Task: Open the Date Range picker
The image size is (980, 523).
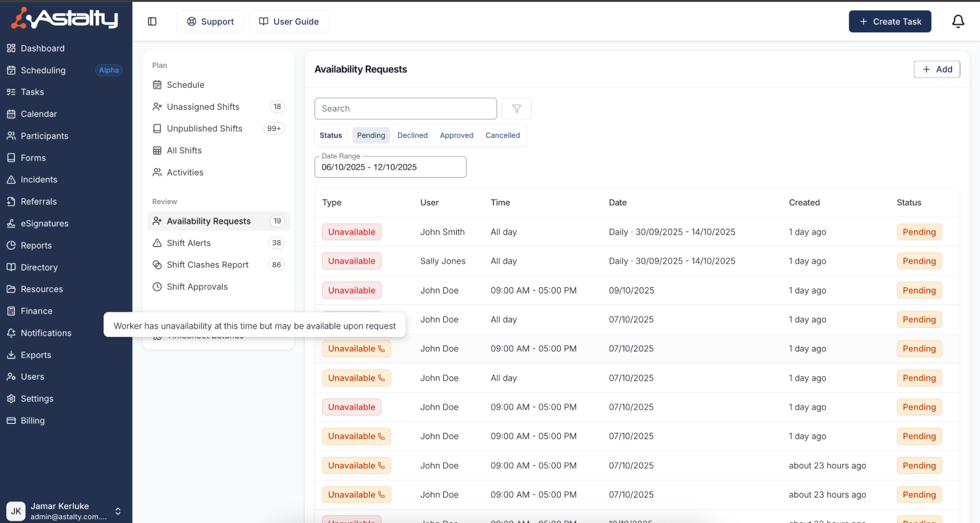Action: (390, 167)
